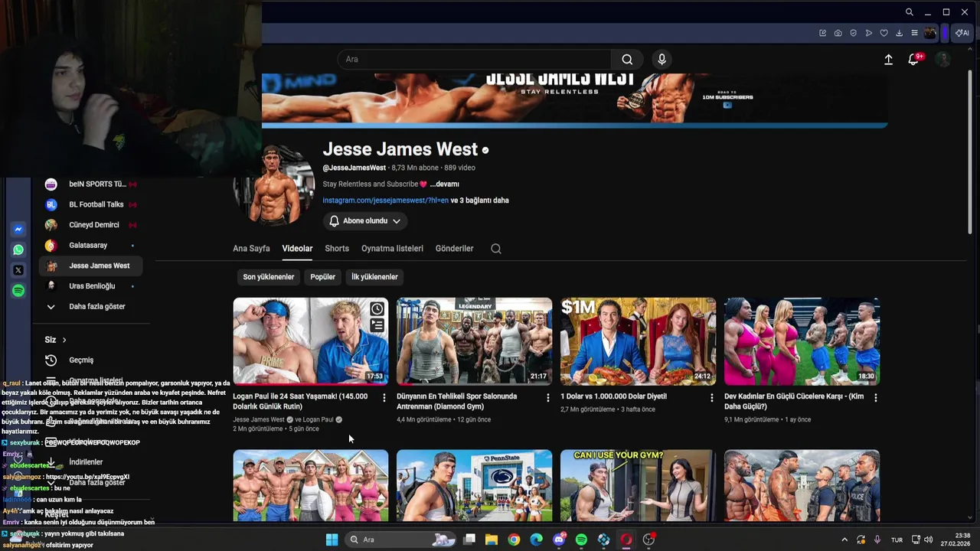
Task: Open Spotify in the Opera sidebar
Action: click(18, 291)
